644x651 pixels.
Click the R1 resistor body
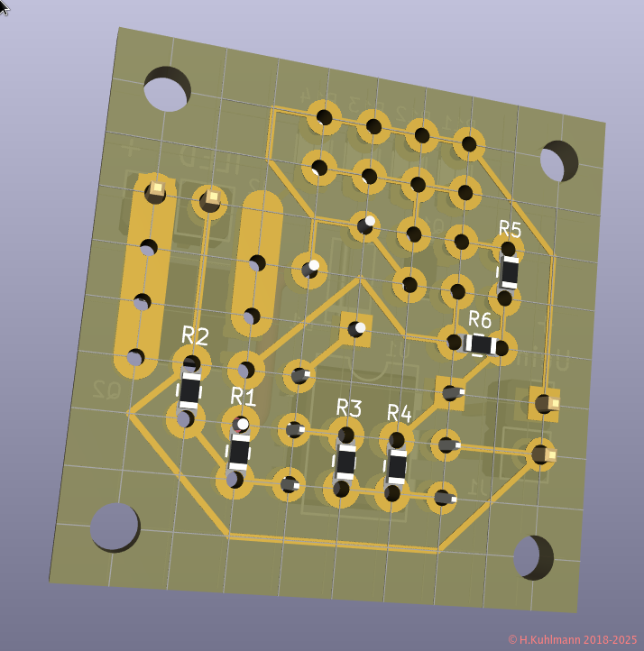(x=238, y=452)
